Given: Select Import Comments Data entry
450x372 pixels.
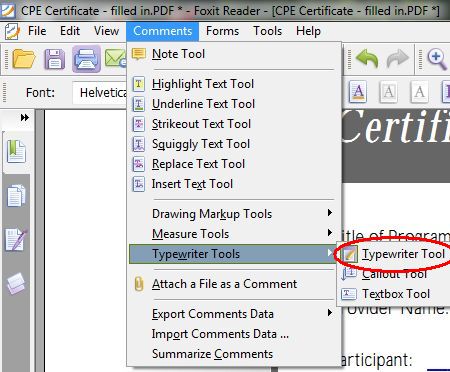Looking at the screenshot, I should point(235,334).
